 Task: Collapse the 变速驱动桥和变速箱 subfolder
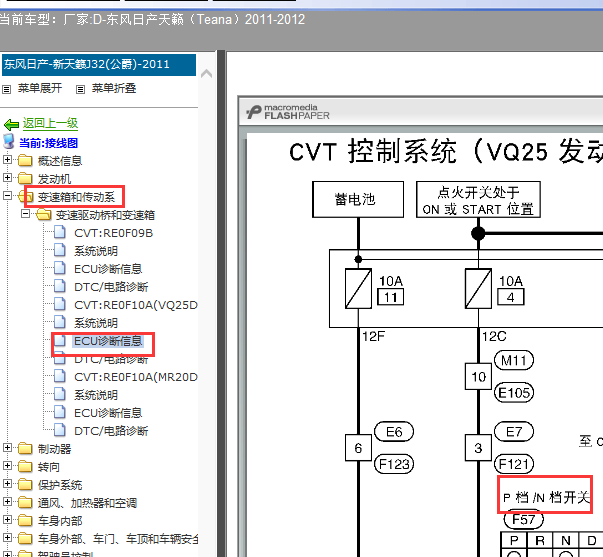point(25,213)
